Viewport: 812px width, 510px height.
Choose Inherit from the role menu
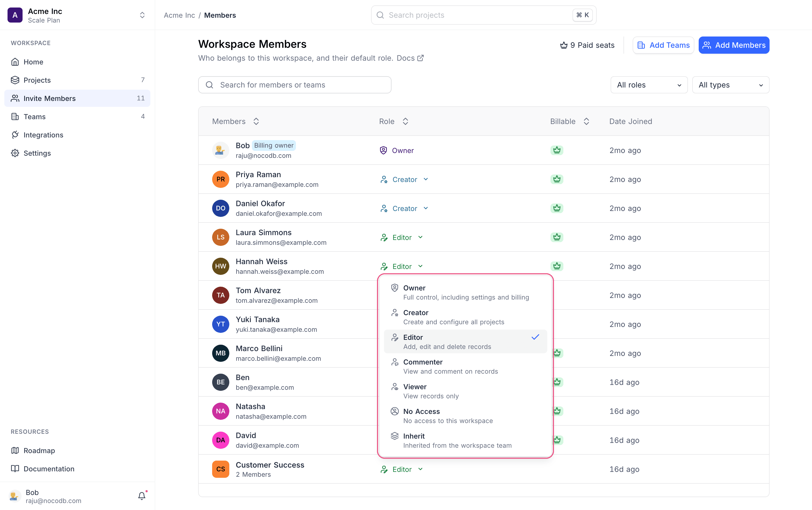coord(465,440)
